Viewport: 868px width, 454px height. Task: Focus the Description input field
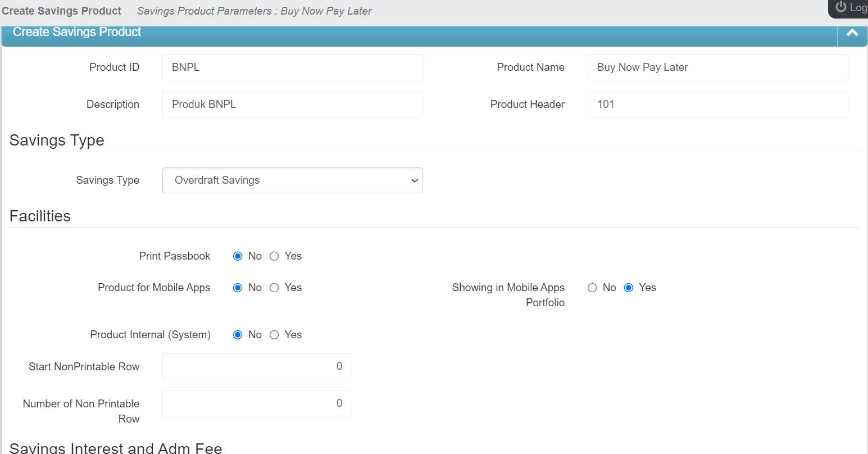[x=292, y=105]
